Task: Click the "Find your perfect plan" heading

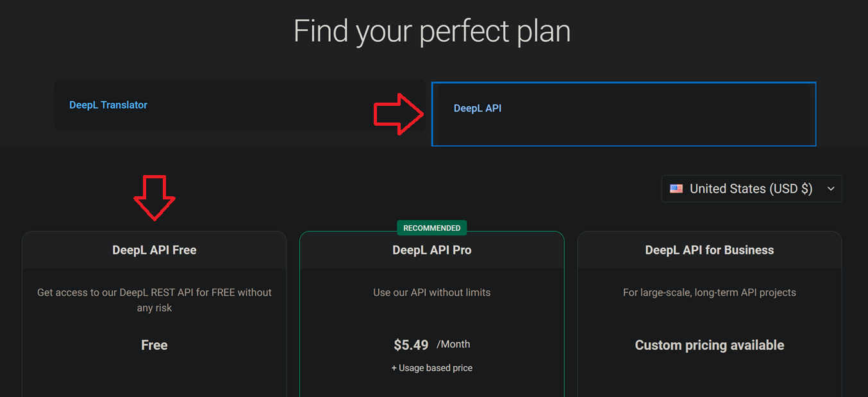Action: click(x=432, y=31)
